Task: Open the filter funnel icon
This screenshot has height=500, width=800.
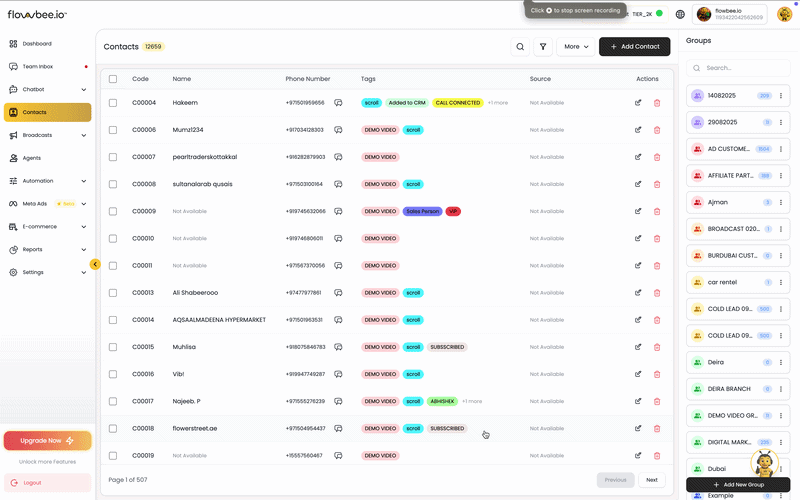Action: (x=543, y=47)
